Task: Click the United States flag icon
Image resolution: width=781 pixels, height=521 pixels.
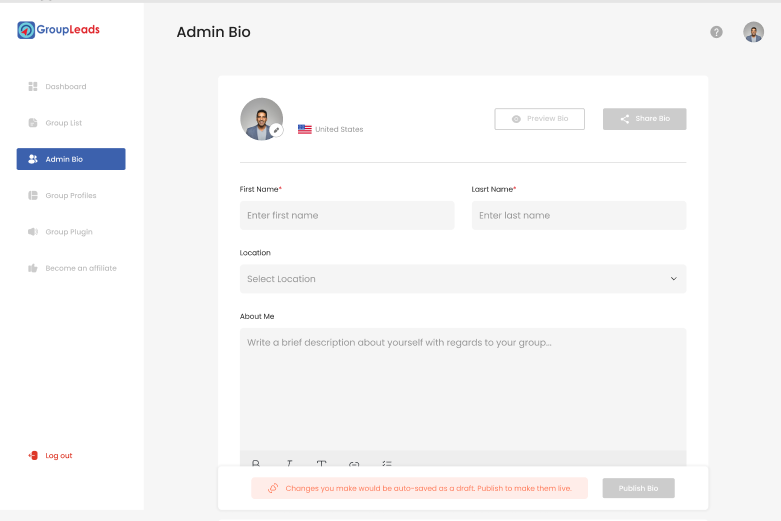Action: coord(304,129)
